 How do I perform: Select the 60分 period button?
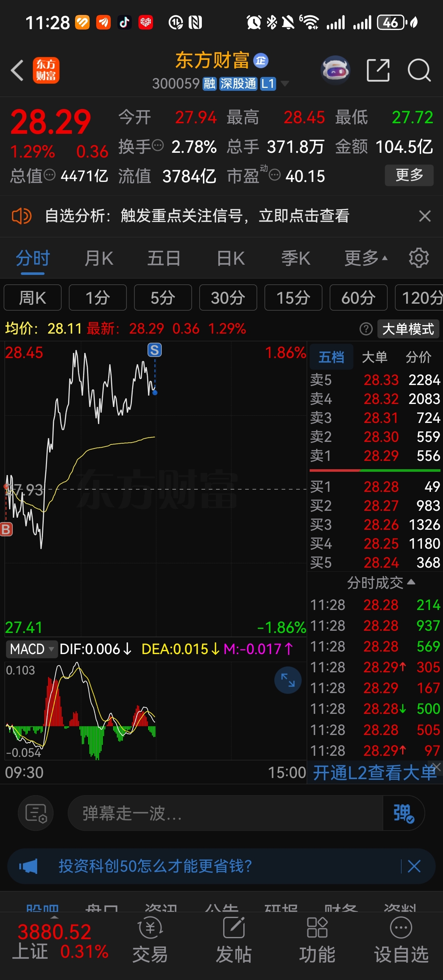tap(358, 297)
